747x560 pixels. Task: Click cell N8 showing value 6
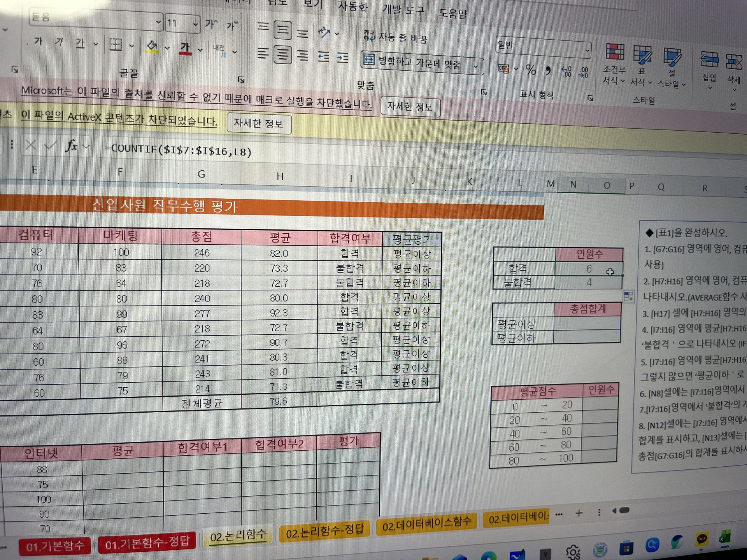[588, 269]
